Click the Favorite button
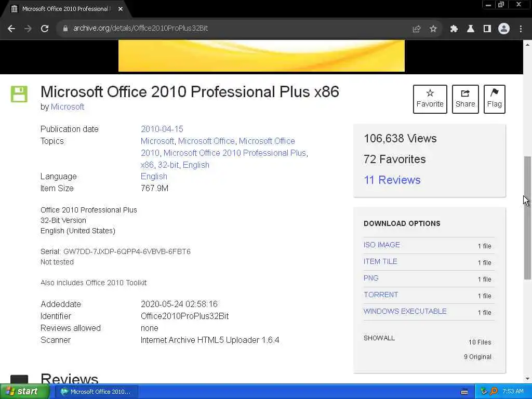The height and width of the screenshot is (399, 532). pyautogui.click(x=430, y=99)
